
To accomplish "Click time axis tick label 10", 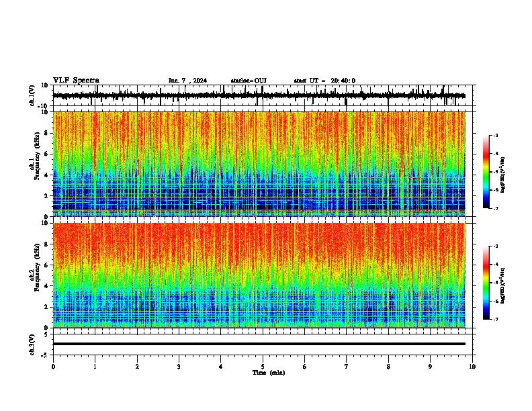I will (472, 367).
